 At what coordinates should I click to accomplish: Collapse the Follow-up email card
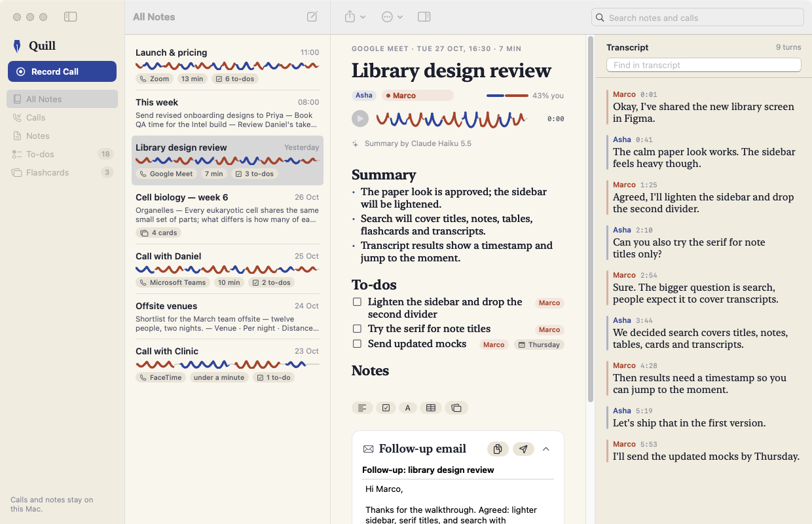[x=546, y=449]
